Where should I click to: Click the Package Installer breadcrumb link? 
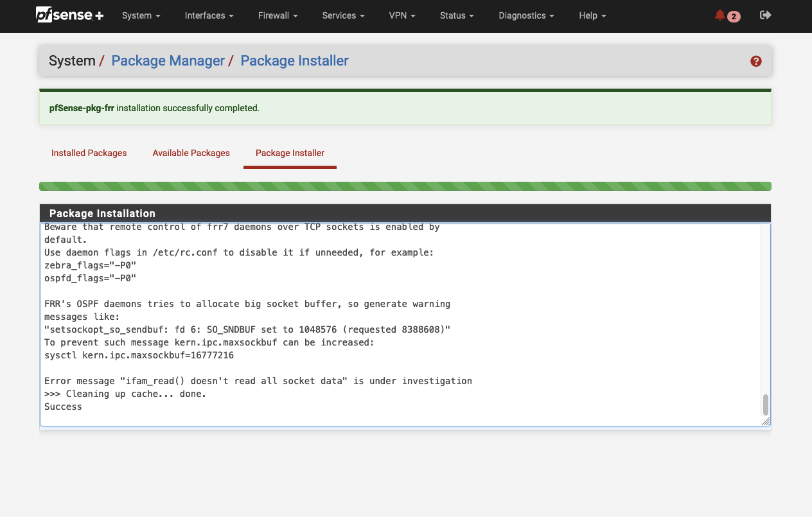tap(294, 61)
